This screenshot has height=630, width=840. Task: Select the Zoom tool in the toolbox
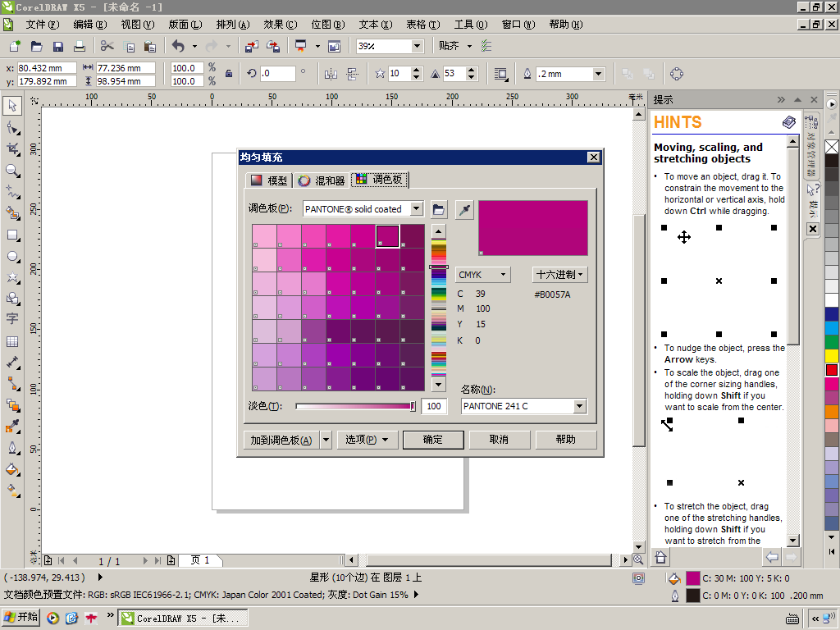point(12,171)
